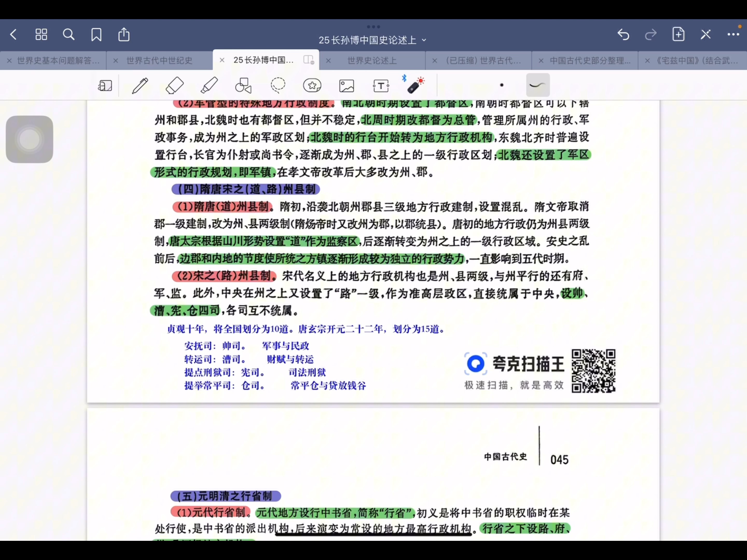
Task: Select the Laser pointer tool
Action: point(416,85)
